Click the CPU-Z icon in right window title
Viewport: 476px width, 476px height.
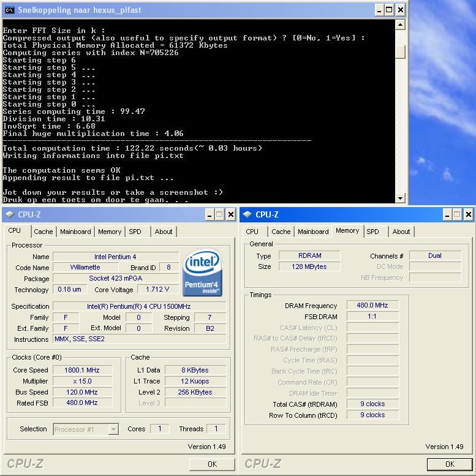pyautogui.click(x=247, y=214)
